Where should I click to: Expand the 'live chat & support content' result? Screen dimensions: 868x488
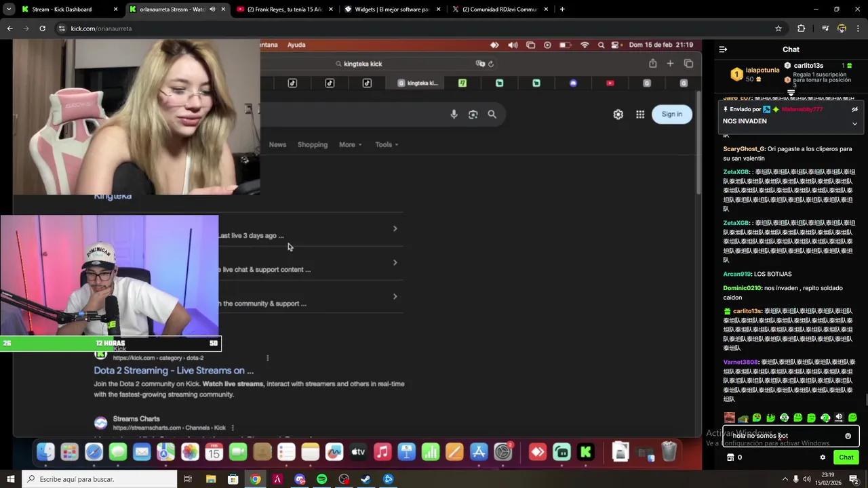pyautogui.click(x=395, y=262)
